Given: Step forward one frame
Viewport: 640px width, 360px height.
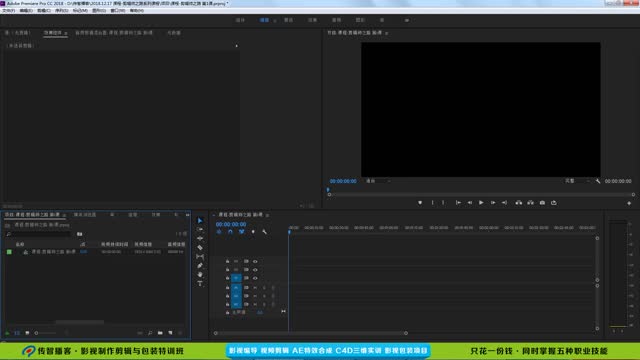Looking at the screenshot, I should point(493,202).
